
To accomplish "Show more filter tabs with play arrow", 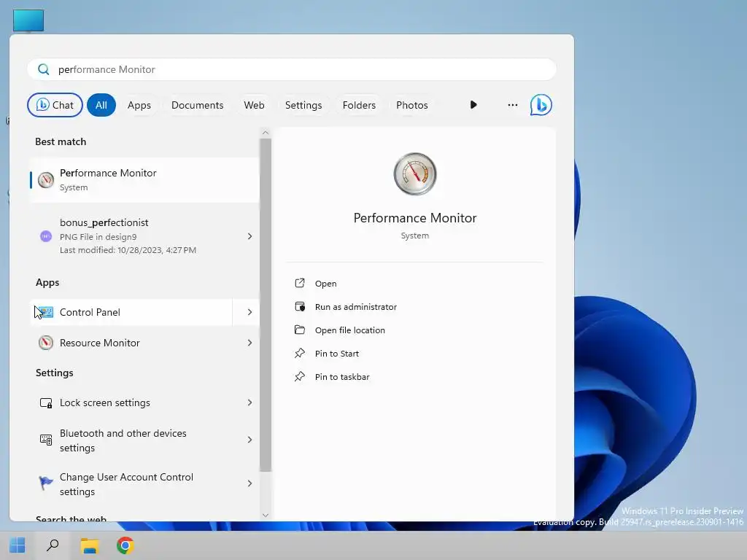I will (x=473, y=105).
